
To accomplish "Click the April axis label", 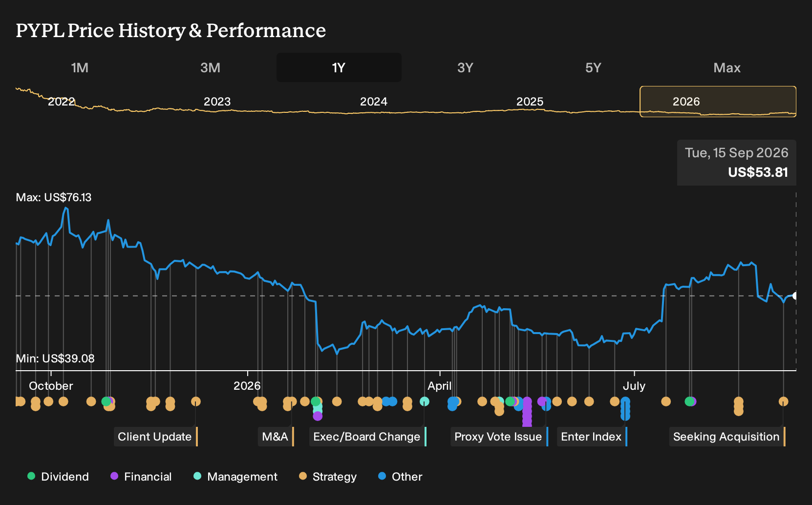I will [440, 386].
